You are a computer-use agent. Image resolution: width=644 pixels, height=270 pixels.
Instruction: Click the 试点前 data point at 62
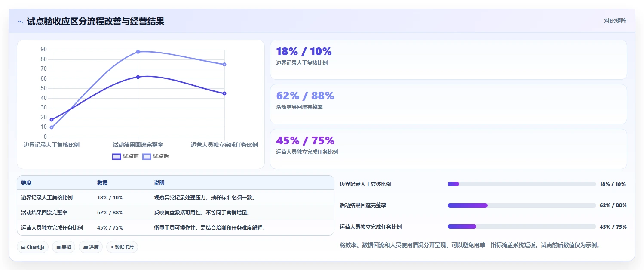click(x=138, y=77)
